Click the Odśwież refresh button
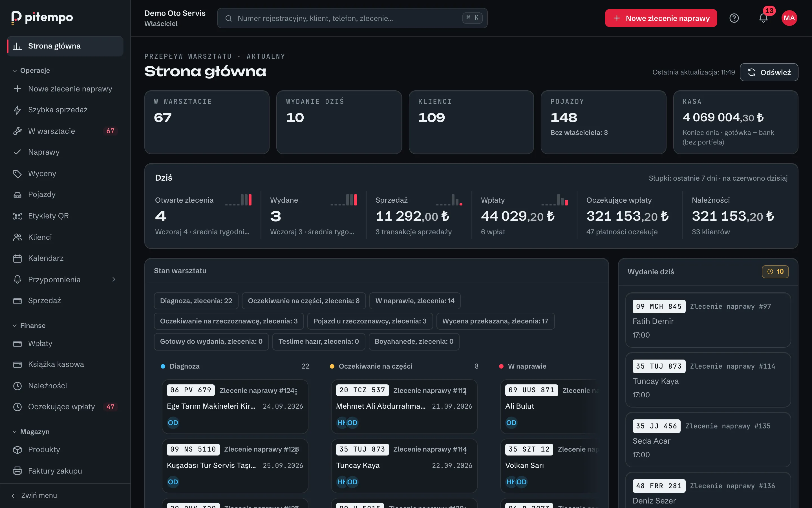This screenshot has width=812, height=508. click(769, 72)
